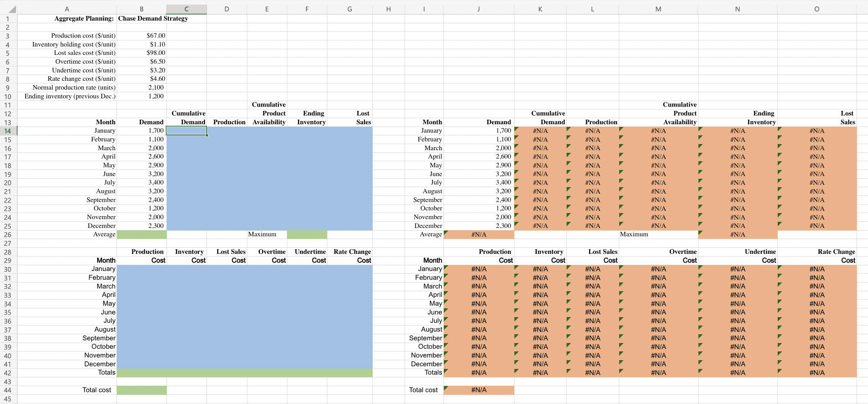Select column header C
The width and height of the screenshot is (868, 404).
[x=187, y=8]
